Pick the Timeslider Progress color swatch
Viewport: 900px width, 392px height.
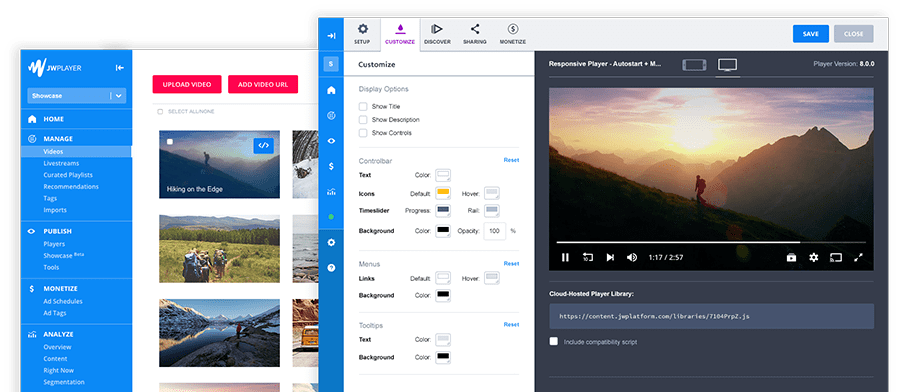point(443,211)
